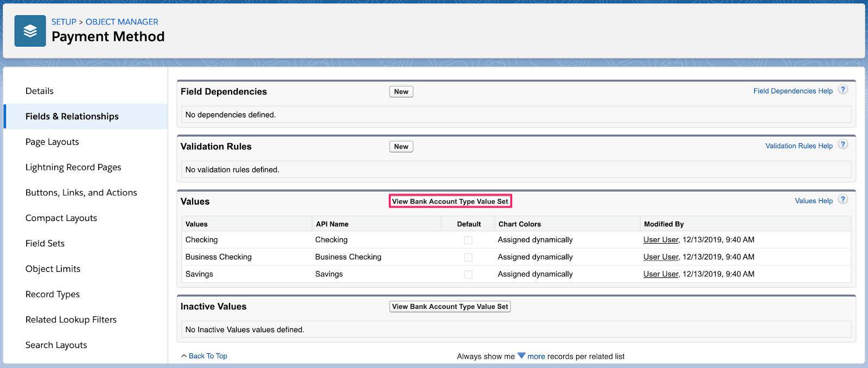Click the blue down triangle before 'more'
Image resolution: width=868 pixels, height=368 pixels.
click(x=521, y=356)
